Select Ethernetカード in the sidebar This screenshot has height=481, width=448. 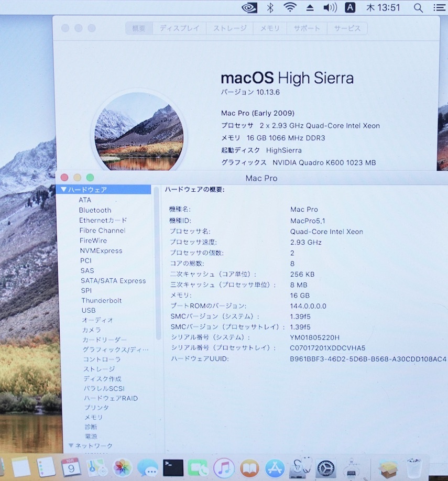(x=103, y=220)
